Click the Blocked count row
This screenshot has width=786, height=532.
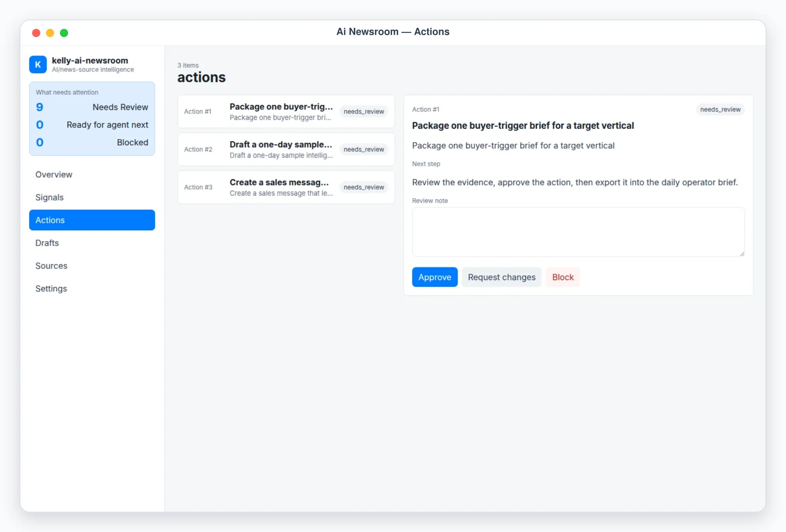pyautogui.click(x=92, y=143)
